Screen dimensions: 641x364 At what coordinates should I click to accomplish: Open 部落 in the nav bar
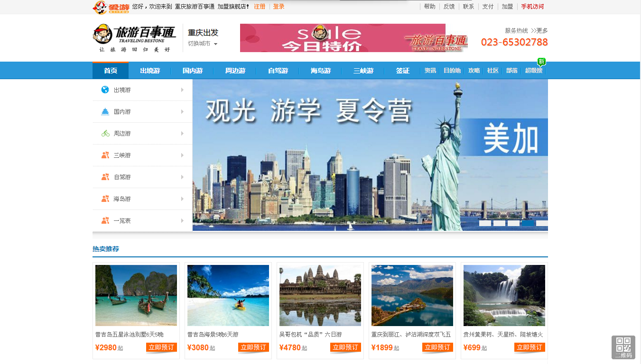[512, 71]
